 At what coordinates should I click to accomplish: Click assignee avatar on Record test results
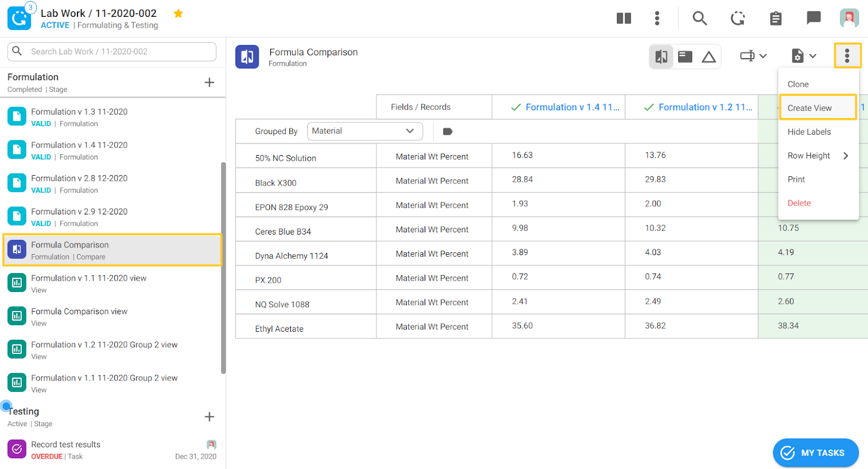pyautogui.click(x=212, y=445)
